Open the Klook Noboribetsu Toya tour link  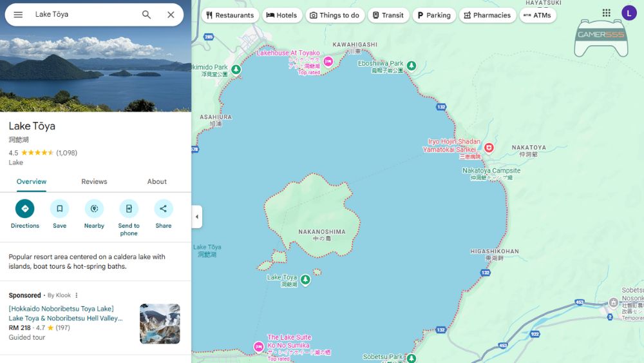[65, 313]
